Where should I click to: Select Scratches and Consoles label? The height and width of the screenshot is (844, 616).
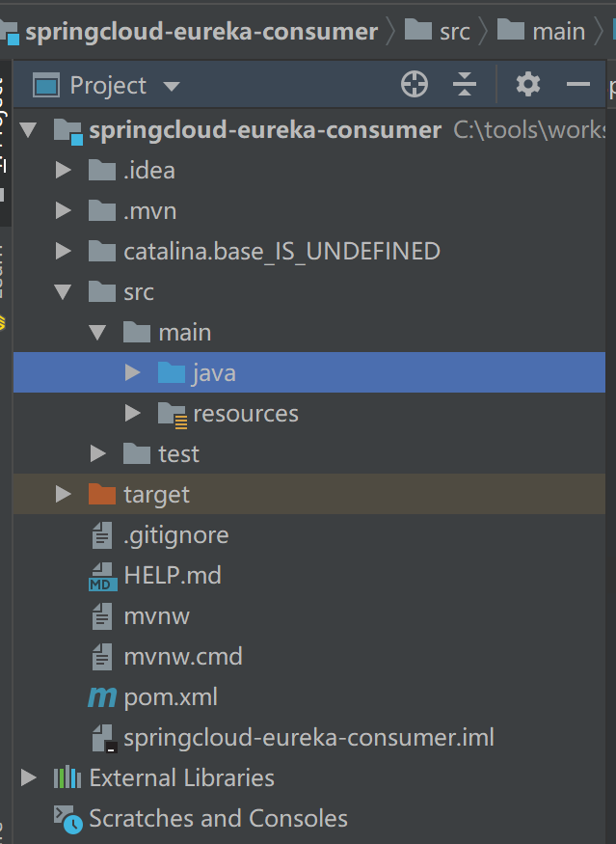pos(219,819)
